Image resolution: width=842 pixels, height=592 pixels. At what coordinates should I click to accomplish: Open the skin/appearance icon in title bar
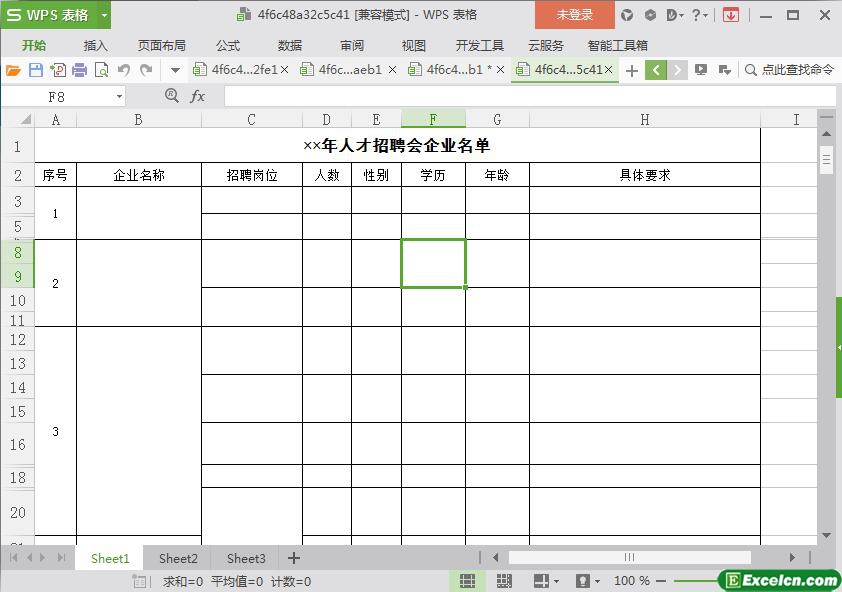(x=627, y=15)
